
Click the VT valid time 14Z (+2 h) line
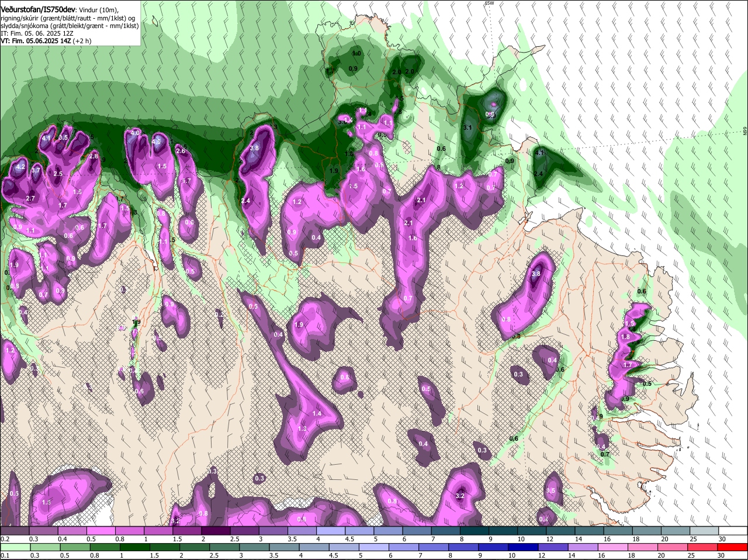[47, 42]
